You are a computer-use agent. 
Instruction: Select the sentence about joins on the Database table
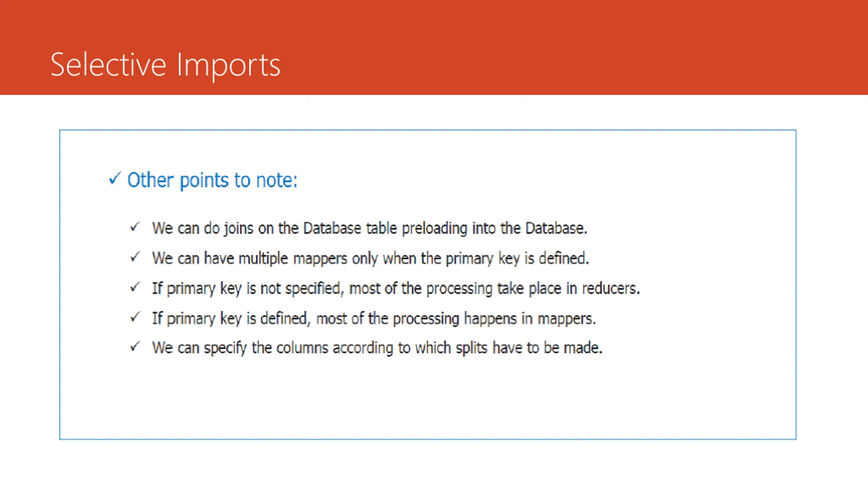click(x=370, y=228)
